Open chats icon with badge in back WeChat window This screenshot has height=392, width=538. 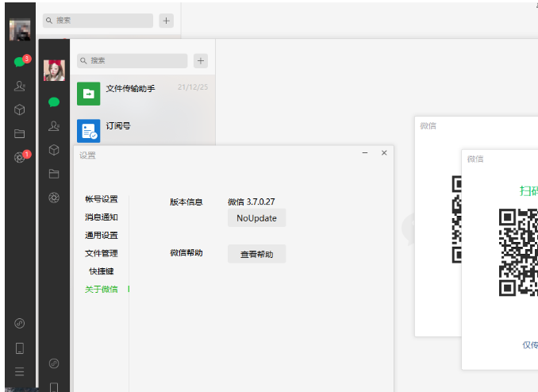[20, 62]
